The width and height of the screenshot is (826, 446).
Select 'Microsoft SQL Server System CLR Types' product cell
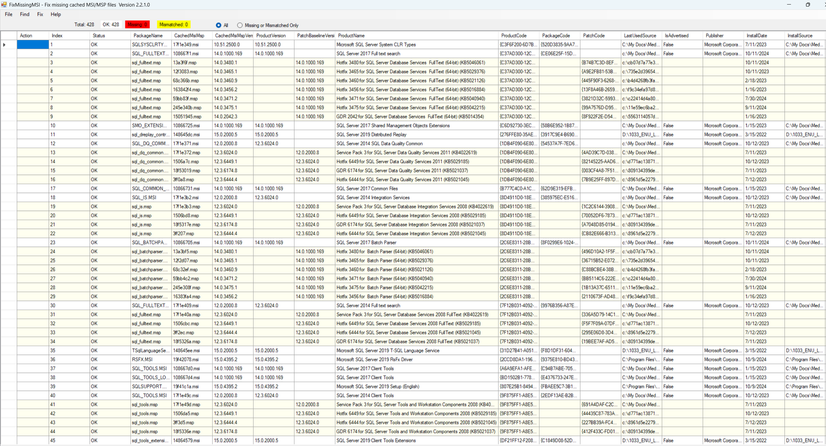pyautogui.click(x=417, y=45)
